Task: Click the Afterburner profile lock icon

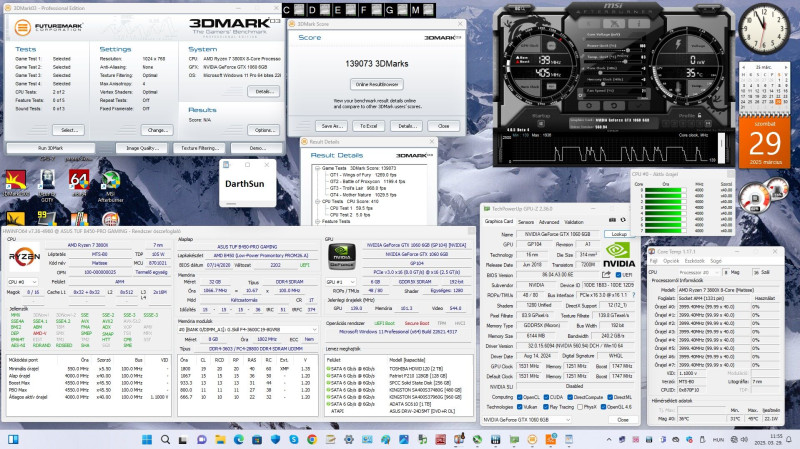Action: click(699, 115)
